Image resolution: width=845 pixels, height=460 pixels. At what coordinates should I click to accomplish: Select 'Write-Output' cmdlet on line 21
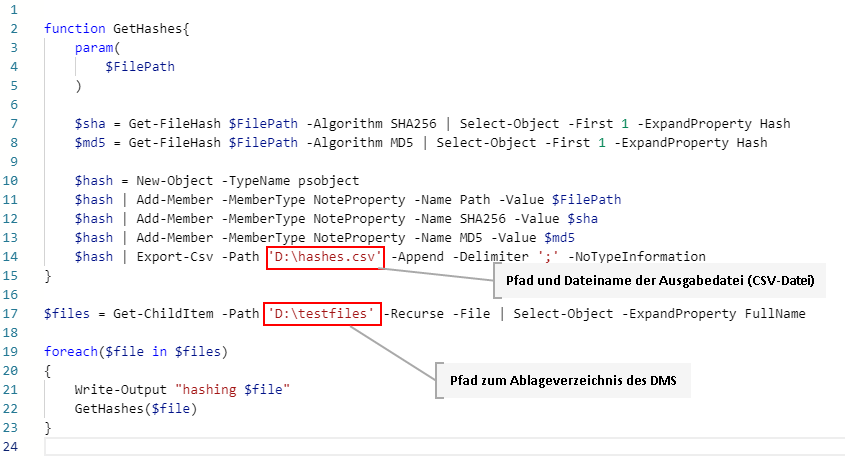(x=121, y=389)
